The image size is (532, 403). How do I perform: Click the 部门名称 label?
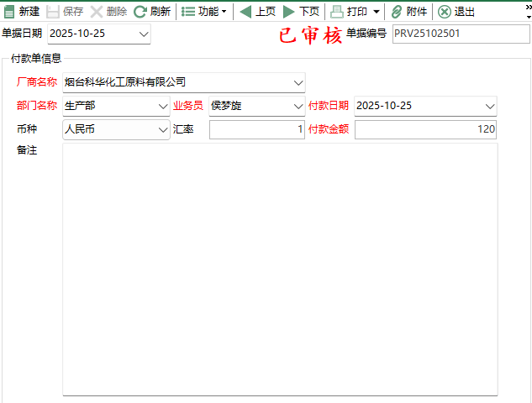[x=37, y=106]
